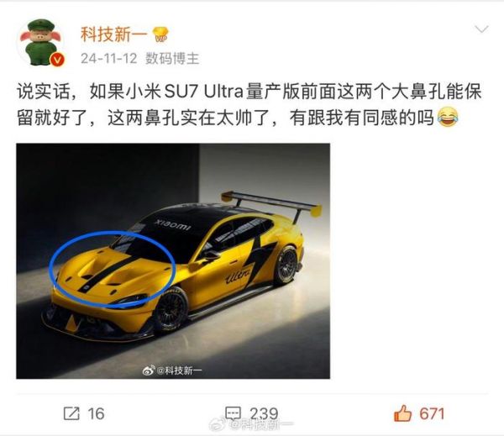Open the yellow SU7 Ultra car photo
This screenshot has width=504, height=436.
173,260
